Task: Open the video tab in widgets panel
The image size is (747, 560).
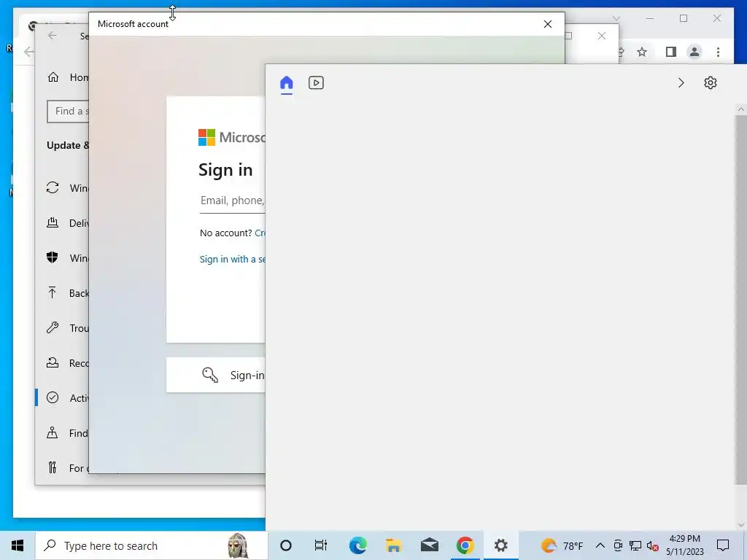Action: click(x=316, y=83)
